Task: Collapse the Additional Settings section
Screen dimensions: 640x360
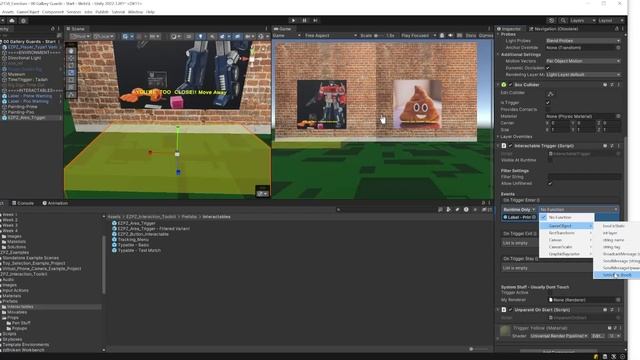Action: coord(520,54)
